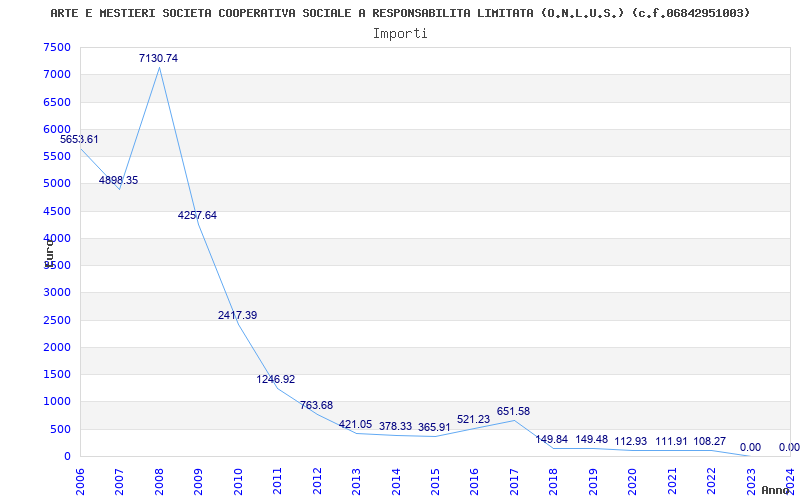
Task: Click the 2417.39 data label
Action: point(237,315)
